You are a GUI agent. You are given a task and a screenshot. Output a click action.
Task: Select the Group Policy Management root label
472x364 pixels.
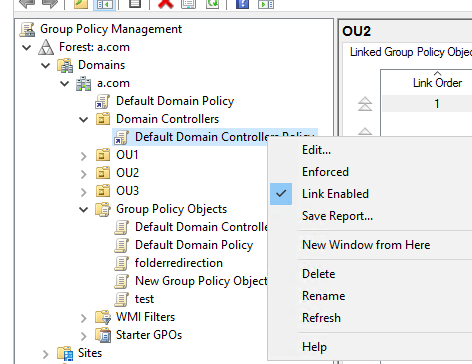[111, 29]
